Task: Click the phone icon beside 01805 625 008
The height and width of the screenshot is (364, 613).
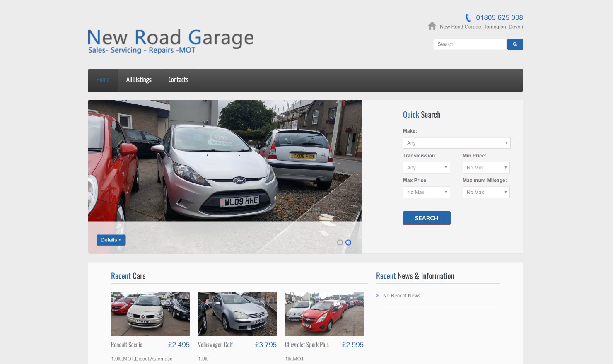Action: pyautogui.click(x=468, y=18)
